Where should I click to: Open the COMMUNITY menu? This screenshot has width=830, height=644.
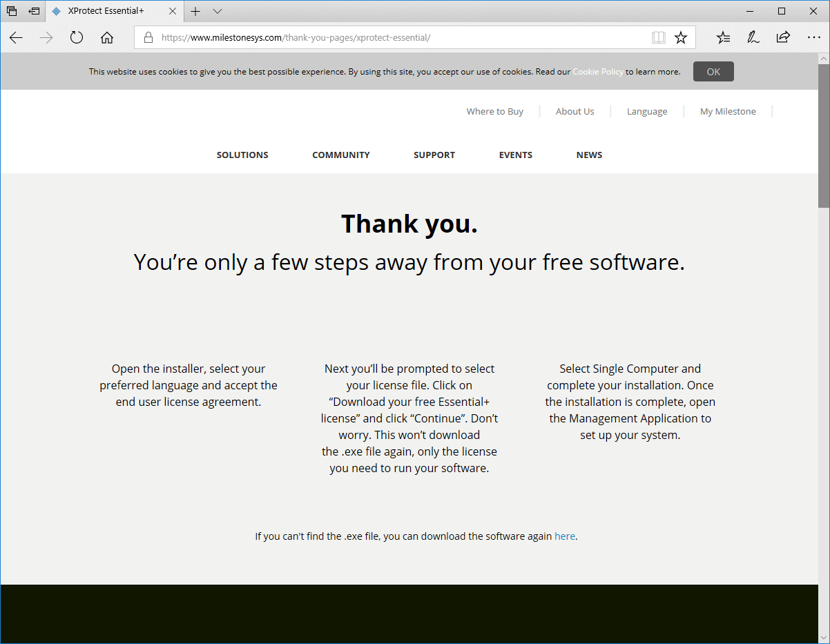click(341, 155)
